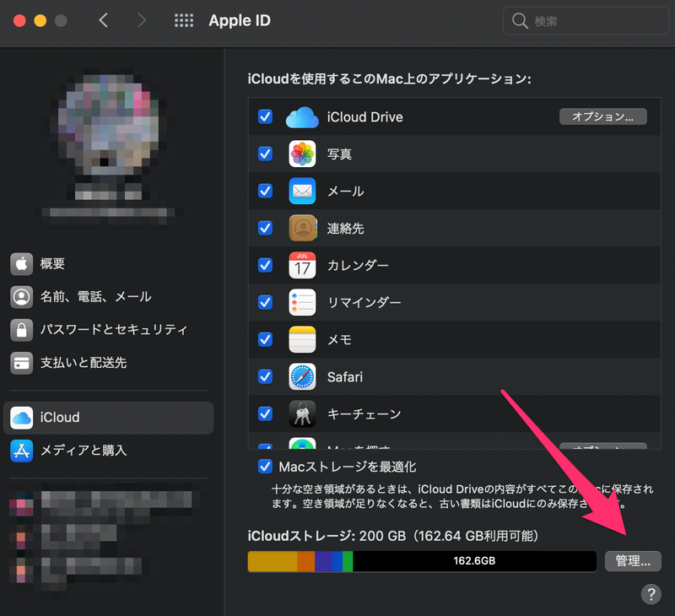Click the 管理... storage button
This screenshot has height=616, width=675.
tap(633, 561)
